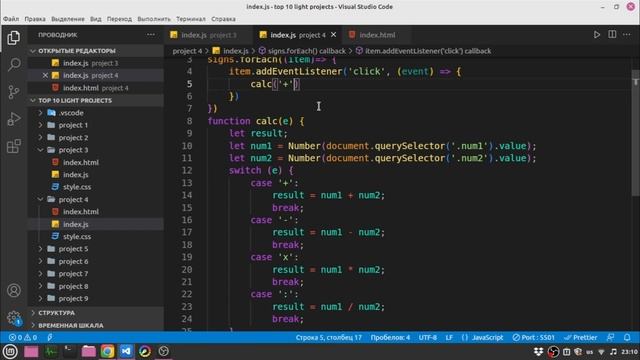The image size is (640, 360).
Task: Open editor More Actions ellipsis
Action: 627,35
